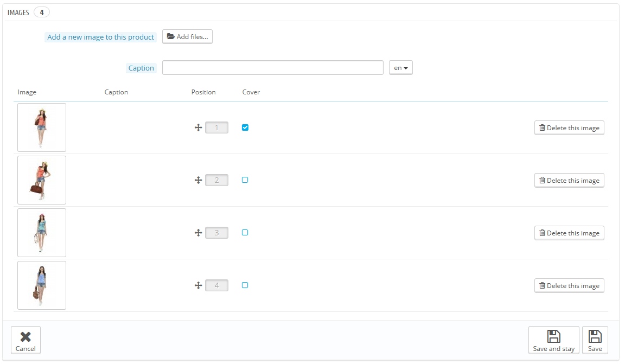
Task: Uncheck the Cover checkbox for image 1
Action: point(245,127)
